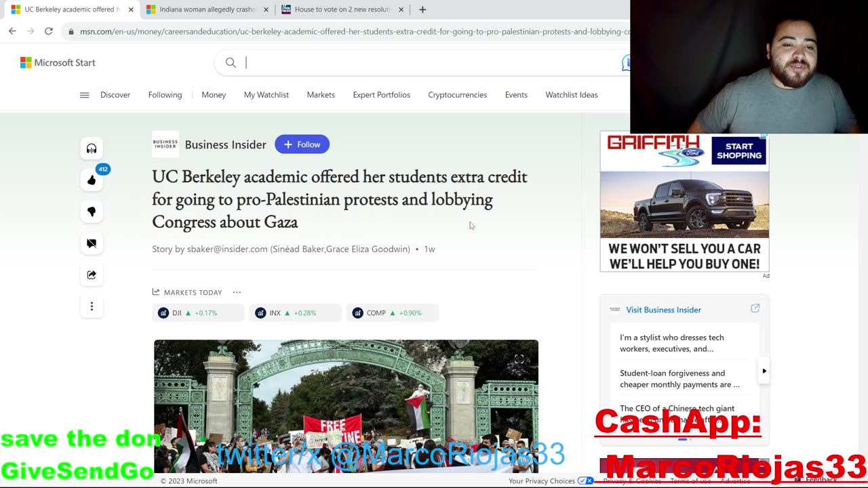This screenshot has height=488, width=868.
Task: Open Business Insider publisher page
Action: click(226, 144)
